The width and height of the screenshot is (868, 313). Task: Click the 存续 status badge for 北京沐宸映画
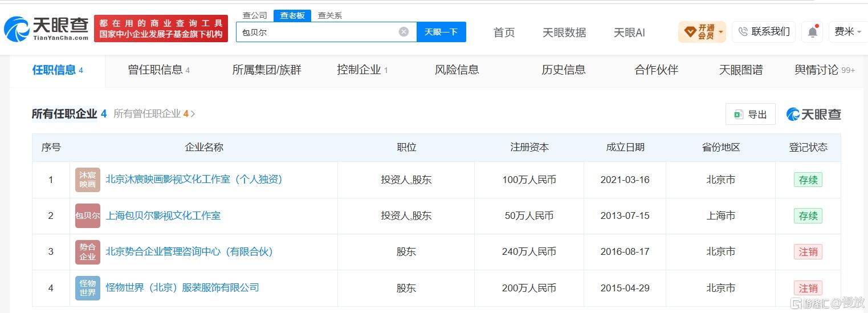pyautogui.click(x=808, y=180)
